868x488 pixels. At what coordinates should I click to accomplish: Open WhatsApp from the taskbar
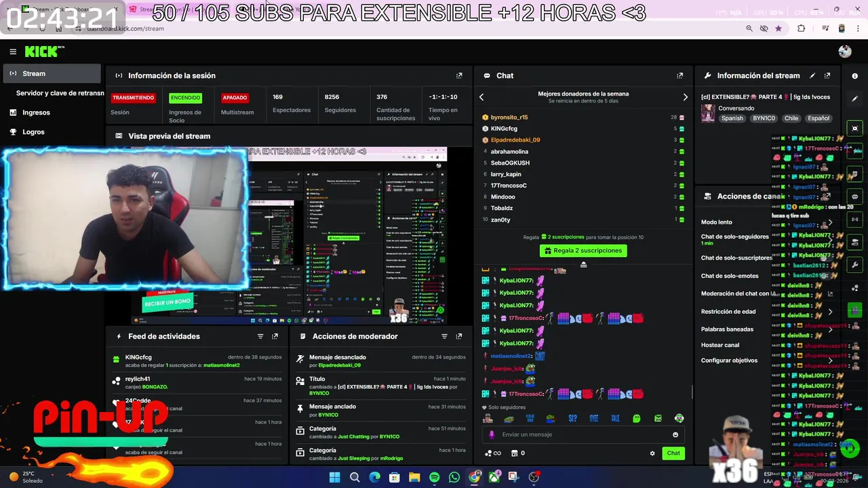(x=454, y=477)
